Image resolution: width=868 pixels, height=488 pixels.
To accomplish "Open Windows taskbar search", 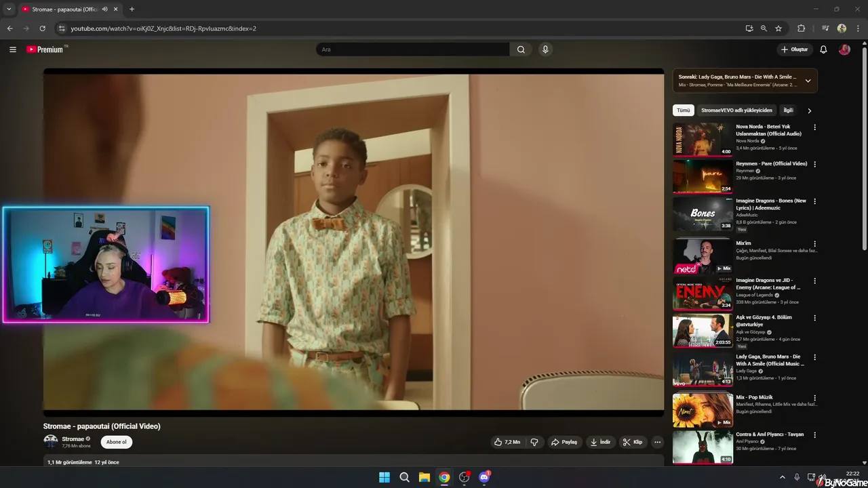I will pyautogui.click(x=404, y=477).
